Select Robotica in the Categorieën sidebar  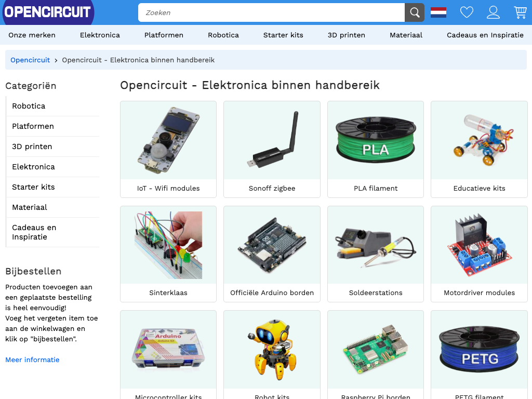(x=54, y=106)
